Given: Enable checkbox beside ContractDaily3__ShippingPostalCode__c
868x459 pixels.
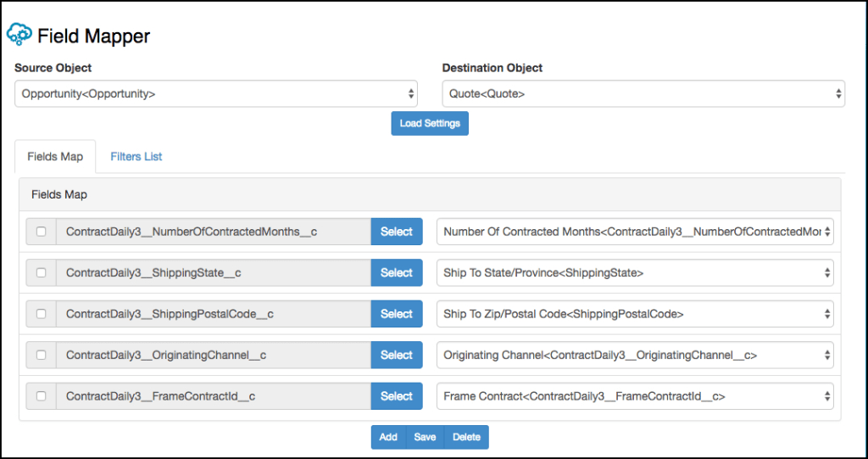Looking at the screenshot, I should [x=41, y=314].
